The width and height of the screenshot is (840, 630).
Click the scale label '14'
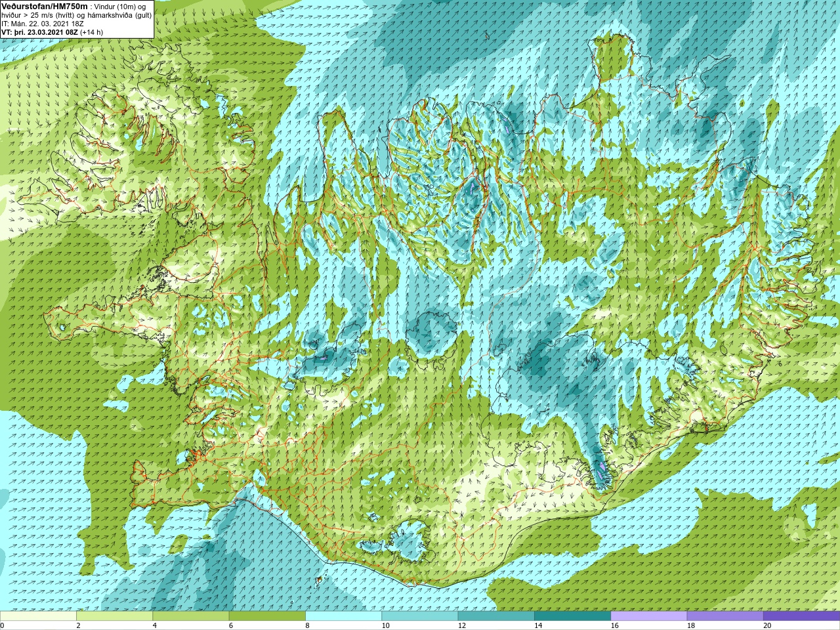tap(538, 625)
